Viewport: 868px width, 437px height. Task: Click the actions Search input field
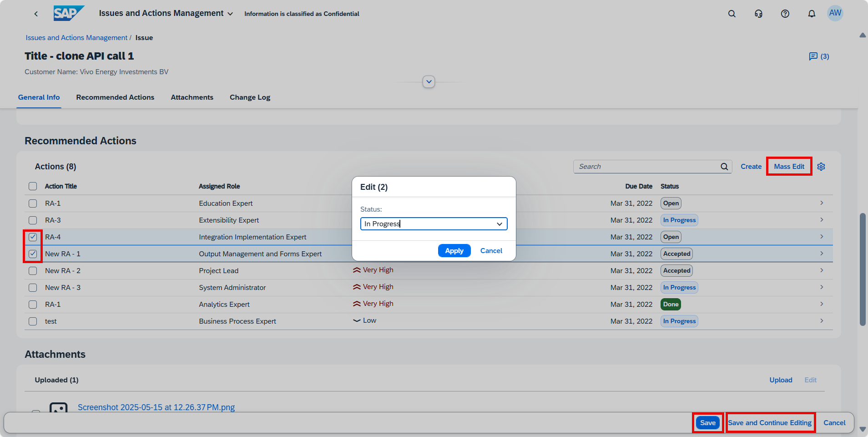coord(646,167)
